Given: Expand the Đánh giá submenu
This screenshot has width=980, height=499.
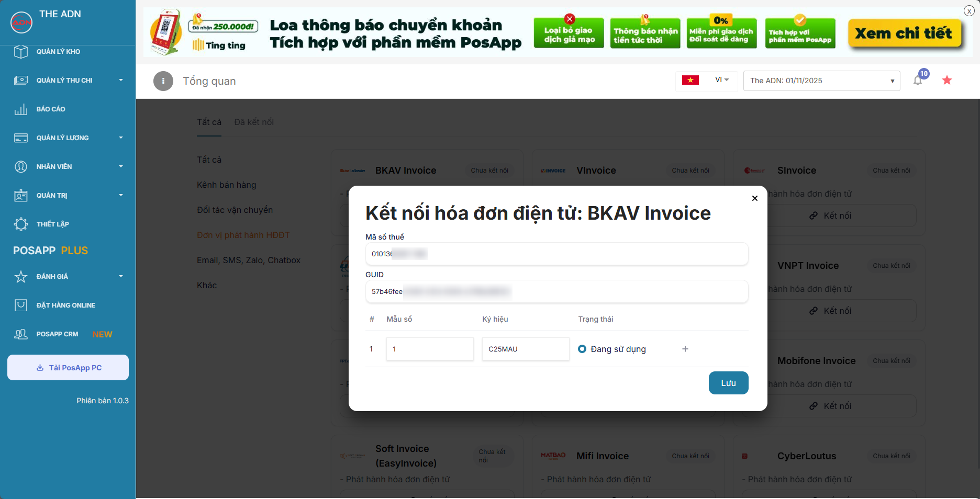Looking at the screenshot, I should [x=121, y=277].
